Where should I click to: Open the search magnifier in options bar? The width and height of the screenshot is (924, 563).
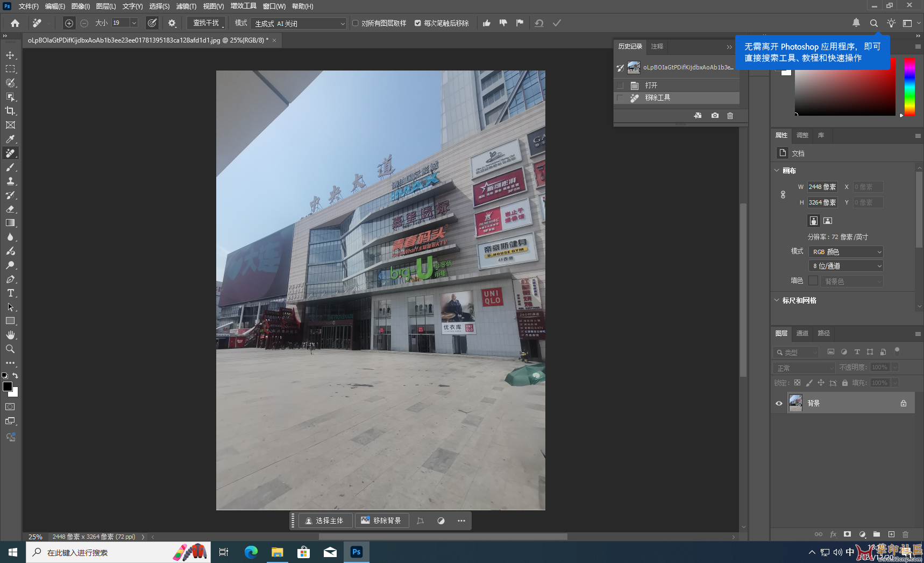pos(874,23)
